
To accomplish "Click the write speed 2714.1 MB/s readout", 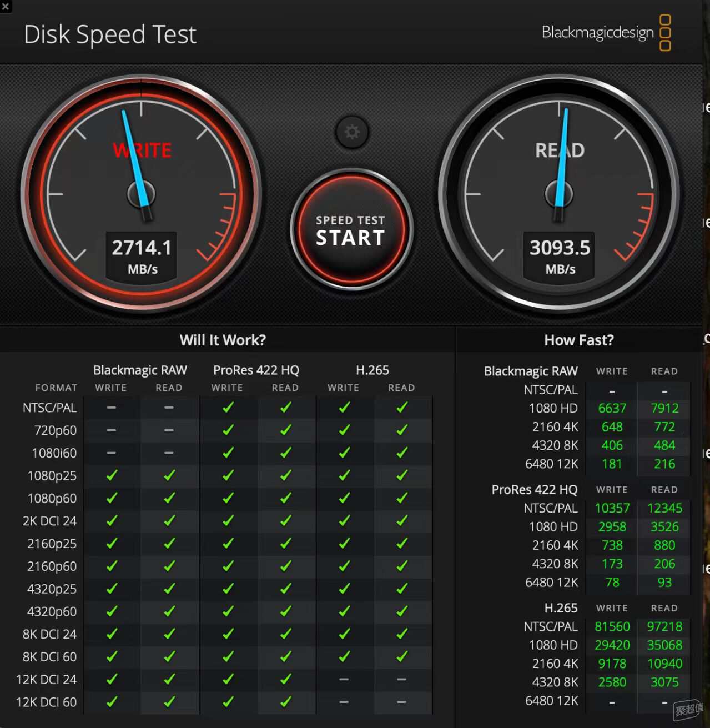I will pyautogui.click(x=142, y=257).
